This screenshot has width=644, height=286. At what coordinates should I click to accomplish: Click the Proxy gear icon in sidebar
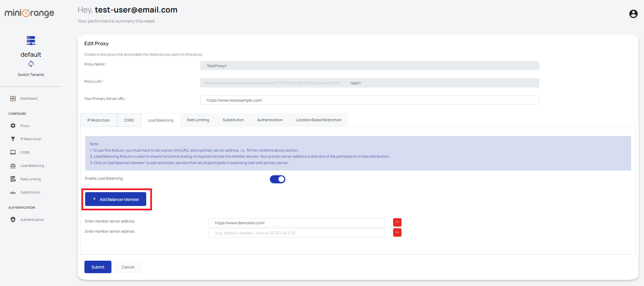(13, 126)
